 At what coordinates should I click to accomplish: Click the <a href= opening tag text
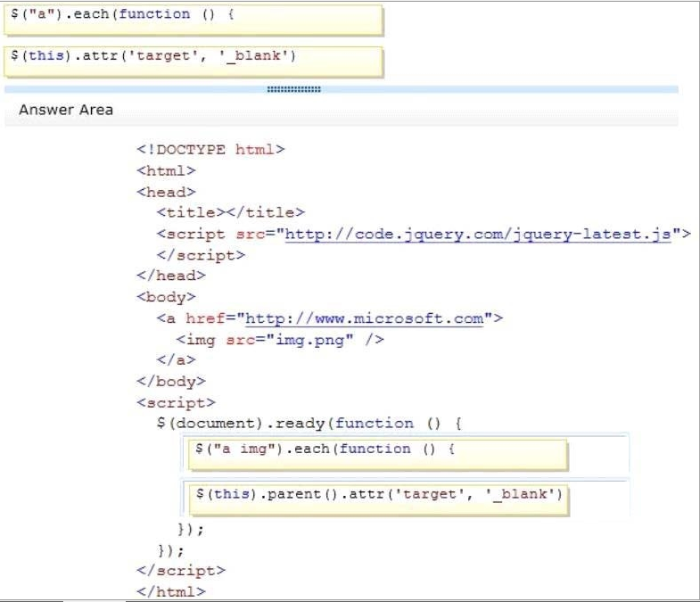[196, 319]
